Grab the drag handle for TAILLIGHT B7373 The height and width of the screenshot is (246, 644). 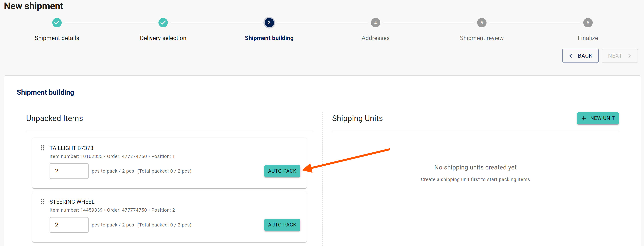coord(43,148)
